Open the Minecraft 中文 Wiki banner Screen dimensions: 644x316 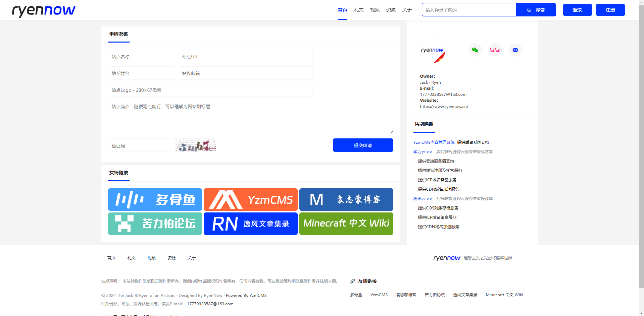tap(346, 224)
